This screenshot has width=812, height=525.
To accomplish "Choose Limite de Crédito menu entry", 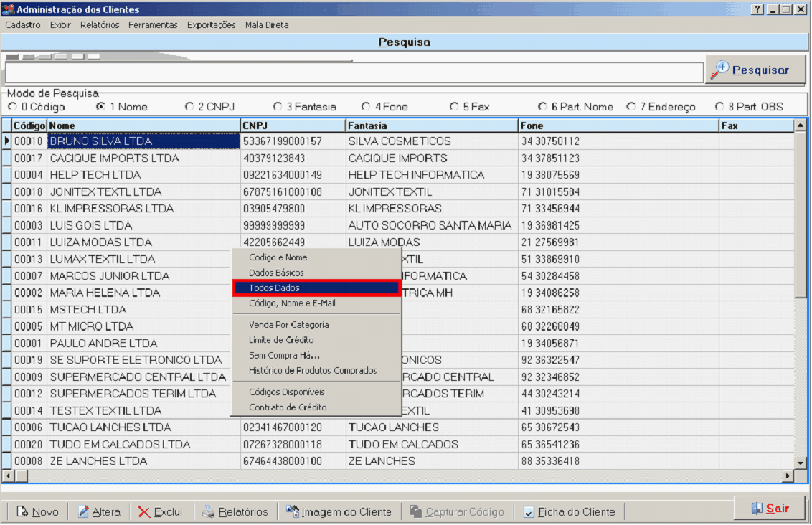I will pyautogui.click(x=281, y=340).
